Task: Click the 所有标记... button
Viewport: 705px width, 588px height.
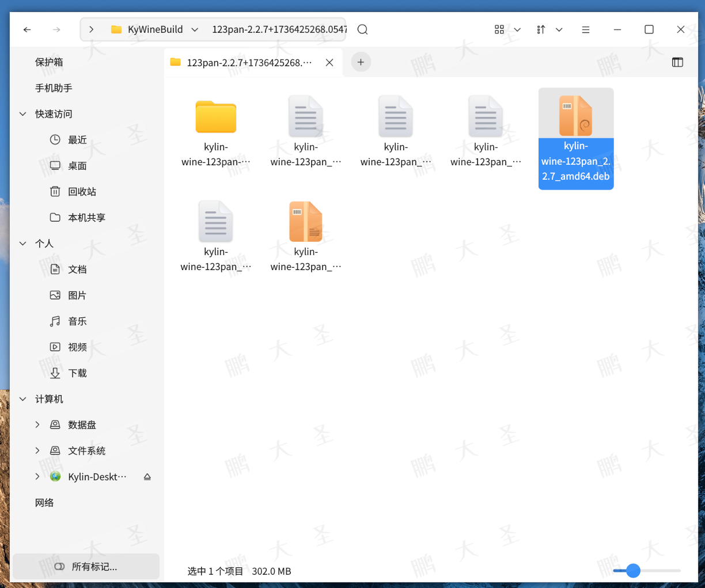Action: coord(86,567)
